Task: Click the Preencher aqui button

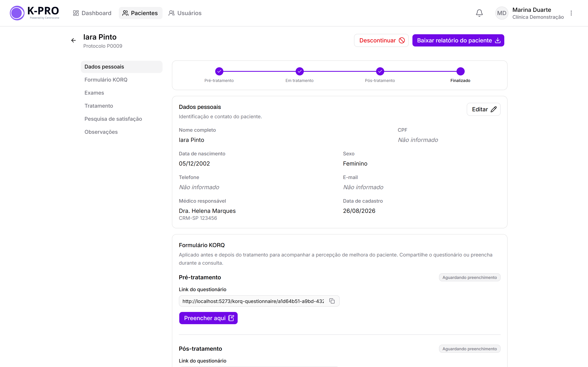Action: [x=208, y=318]
